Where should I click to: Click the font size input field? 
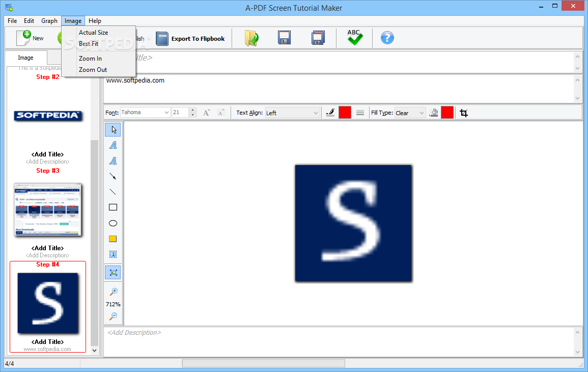pos(180,113)
